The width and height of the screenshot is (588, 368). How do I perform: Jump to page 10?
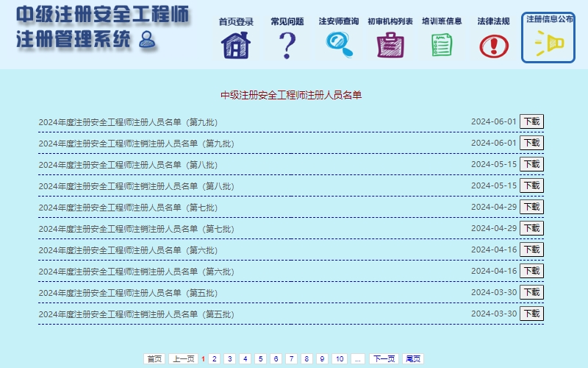(x=339, y=359)
